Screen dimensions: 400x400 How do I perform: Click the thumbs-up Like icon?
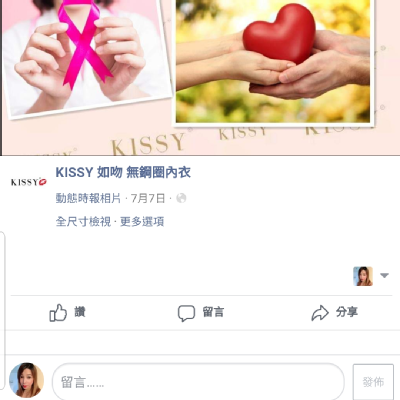click(x=58, y=313)
